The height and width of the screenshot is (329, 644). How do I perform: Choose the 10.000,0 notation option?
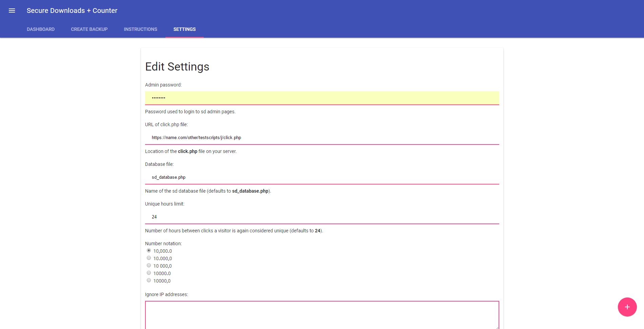click(149, 258)
